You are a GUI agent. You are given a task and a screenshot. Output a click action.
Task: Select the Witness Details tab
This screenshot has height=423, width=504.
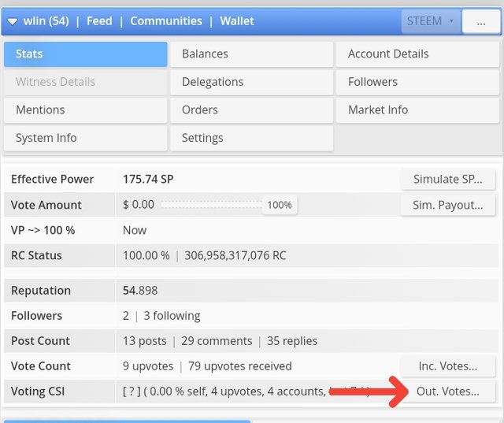pos(86,82)
